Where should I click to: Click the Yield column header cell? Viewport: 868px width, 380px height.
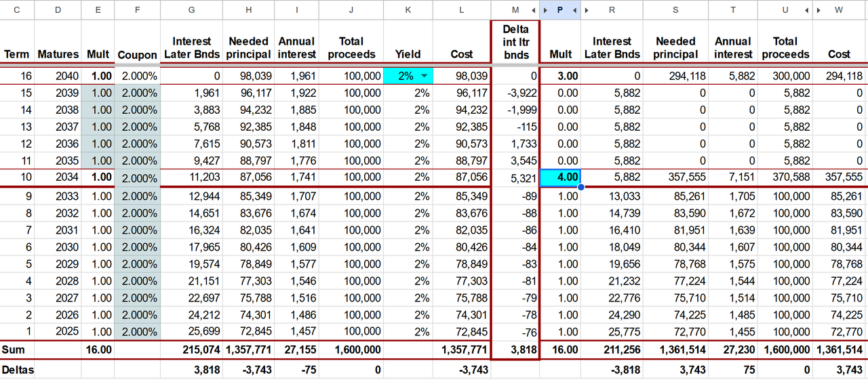408,43
